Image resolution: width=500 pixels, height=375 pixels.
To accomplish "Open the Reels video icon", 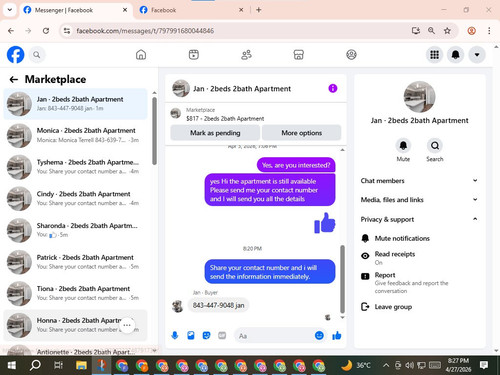I will tap(194, 55).
